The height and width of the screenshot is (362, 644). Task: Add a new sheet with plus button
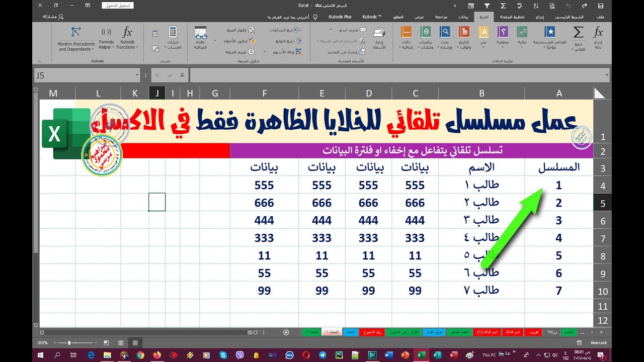pyautogui.click(x=286, y=332)
